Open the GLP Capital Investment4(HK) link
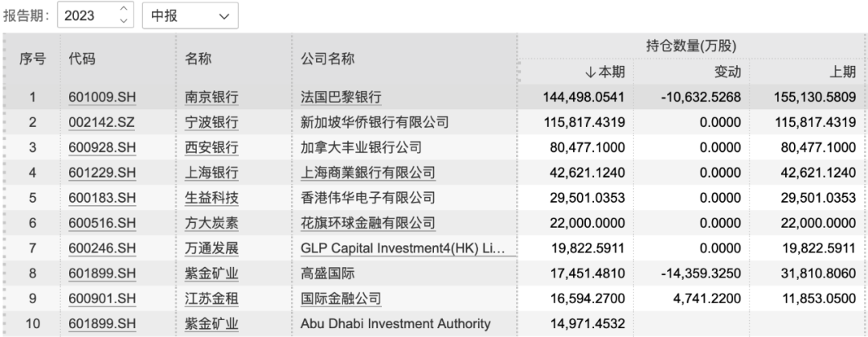This screenshot has width=868, height=337. pyautogui.click(x=401, y=248)
